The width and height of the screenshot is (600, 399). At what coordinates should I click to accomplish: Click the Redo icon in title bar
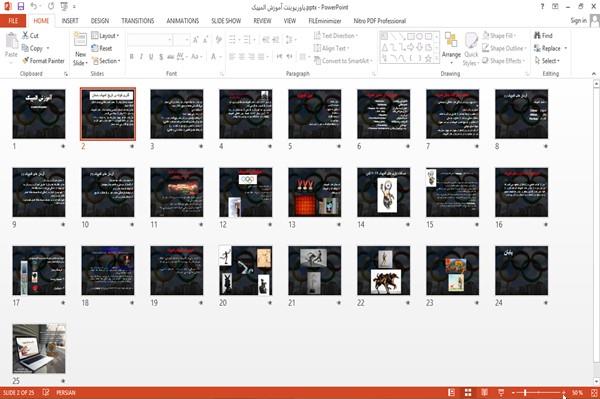[x=51, y=7]
